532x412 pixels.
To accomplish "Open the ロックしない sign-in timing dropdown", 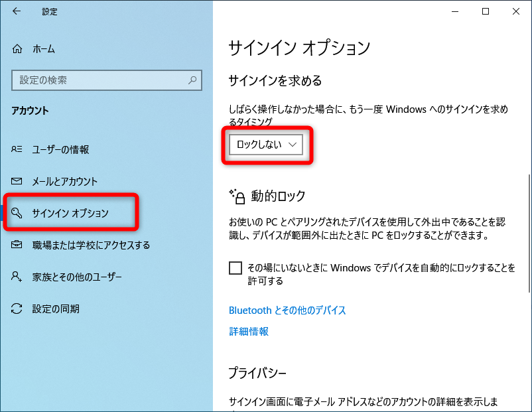I will pos(265,145).
